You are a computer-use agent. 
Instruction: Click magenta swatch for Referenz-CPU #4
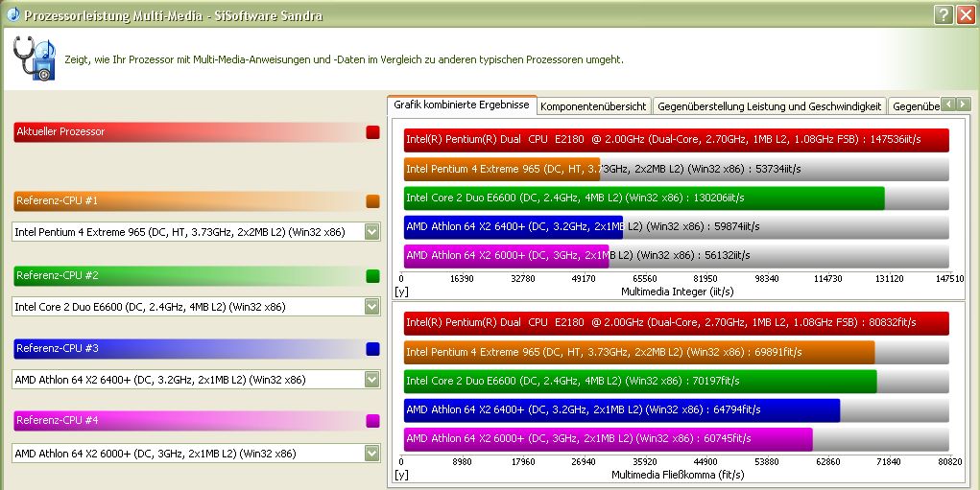click(x=372, y=421)
